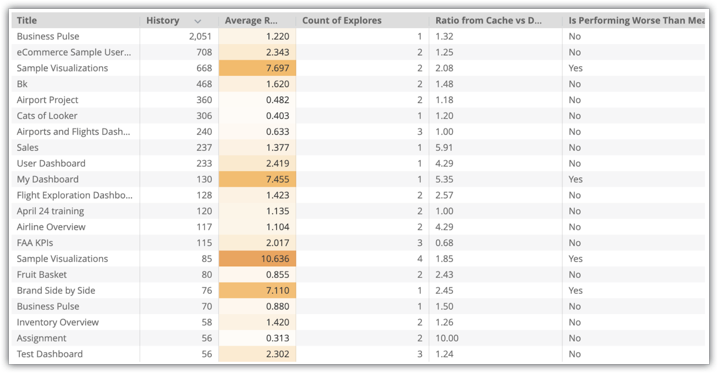Open the eCommerce Sample User dashboard link
This screenshot has width=718, height=373.
pyautogui.click(x=74, y=52)
